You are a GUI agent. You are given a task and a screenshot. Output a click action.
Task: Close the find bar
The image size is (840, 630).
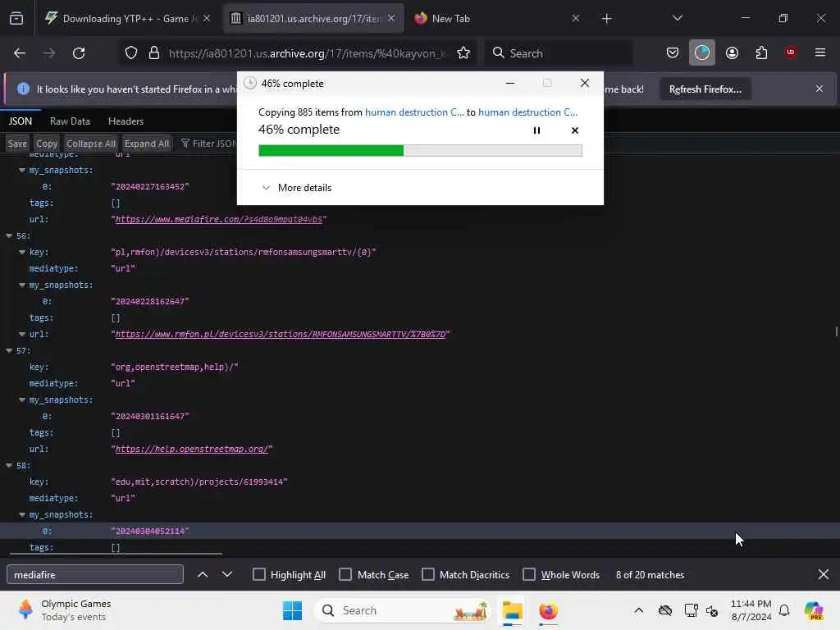tap(824, 574)
